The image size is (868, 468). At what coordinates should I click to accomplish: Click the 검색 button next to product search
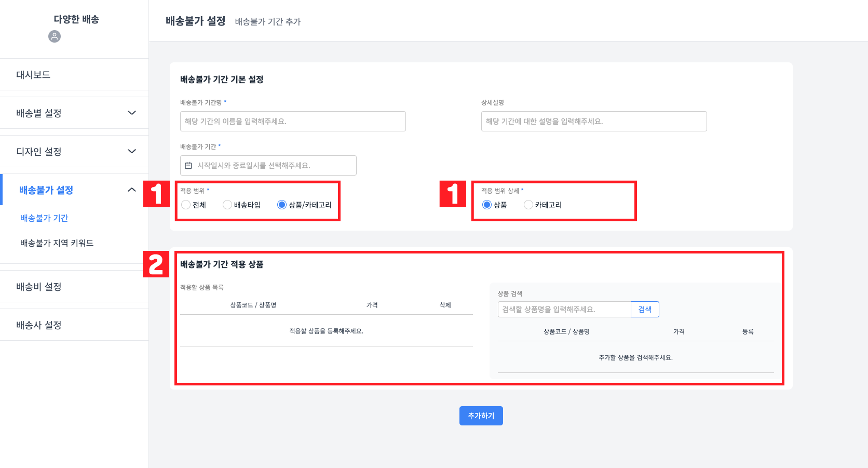pyautogui.click(x=644, y=309)
